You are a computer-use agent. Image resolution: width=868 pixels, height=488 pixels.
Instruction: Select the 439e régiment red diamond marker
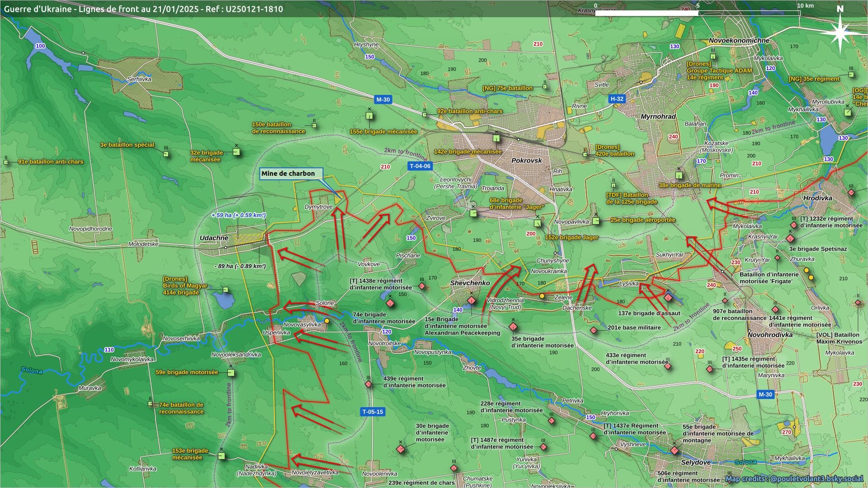coord(368,384)
